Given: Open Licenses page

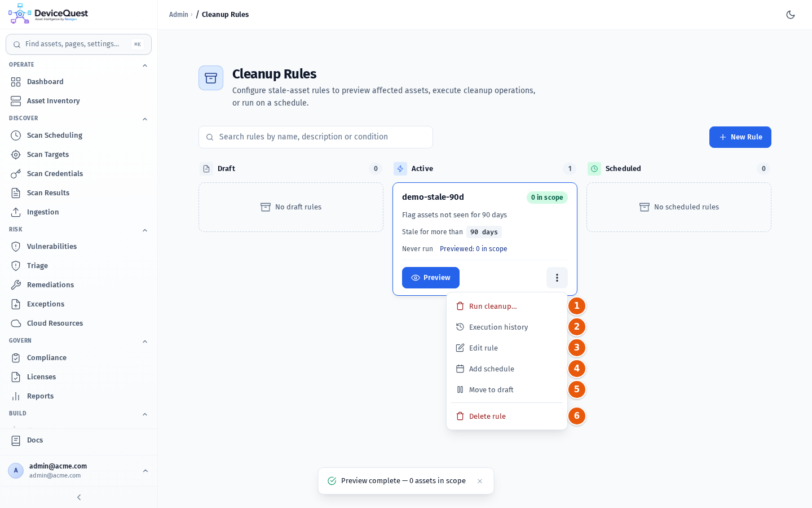Looking at the screenshot, I should coord(78,377).
